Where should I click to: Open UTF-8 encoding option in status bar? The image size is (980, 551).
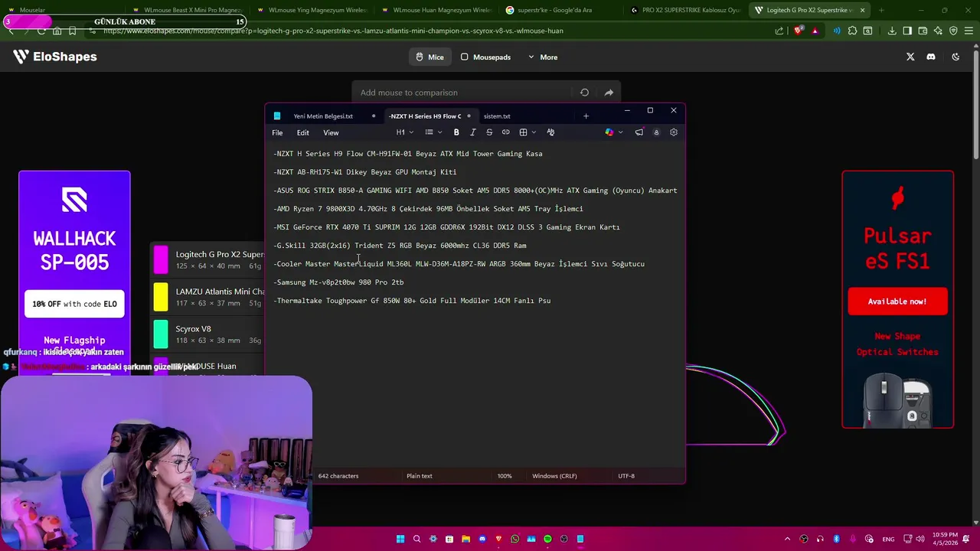coord(626,476)
